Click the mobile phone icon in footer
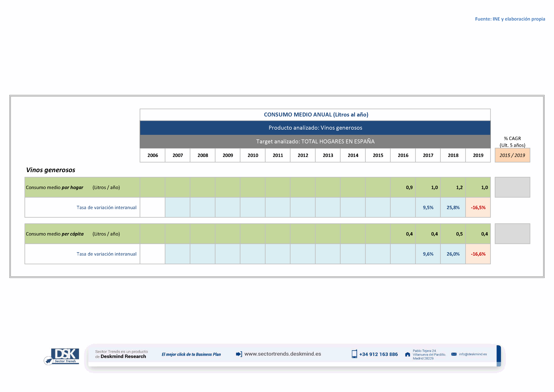The width and height of the screenshot is (554, 392). pyautogui.click(x=354, y=354)
